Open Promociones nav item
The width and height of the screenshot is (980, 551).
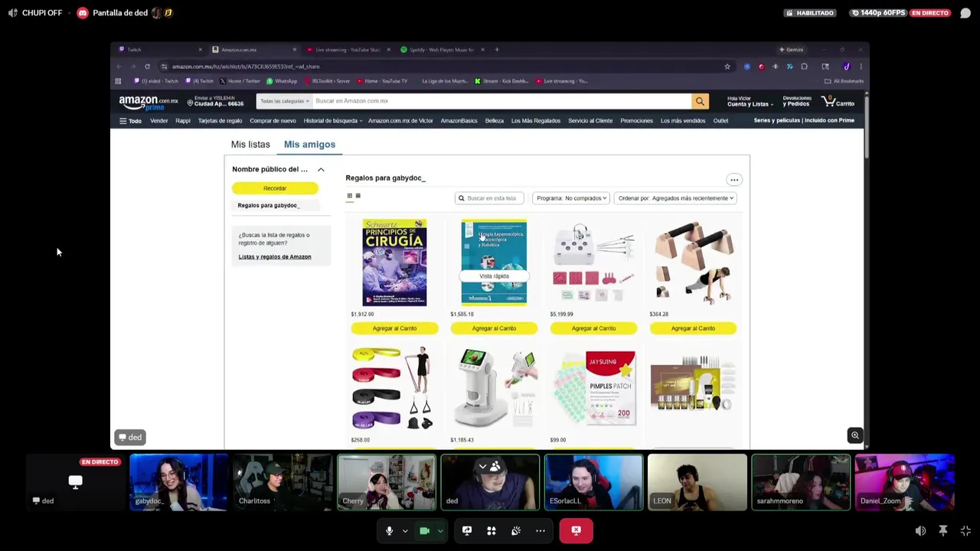coord(636,121)
